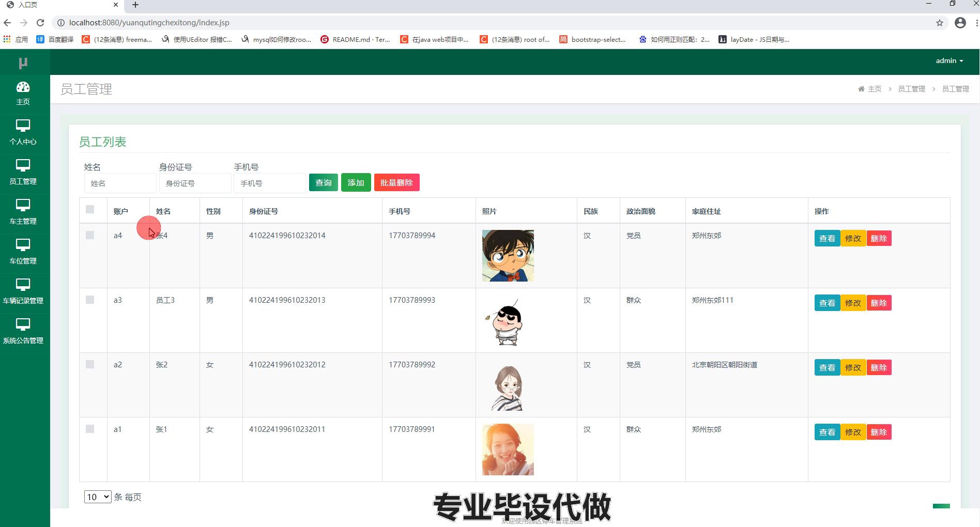
Task: Click 查看 for employee a2
Action: pyautogui.click(x=827, y=367)
